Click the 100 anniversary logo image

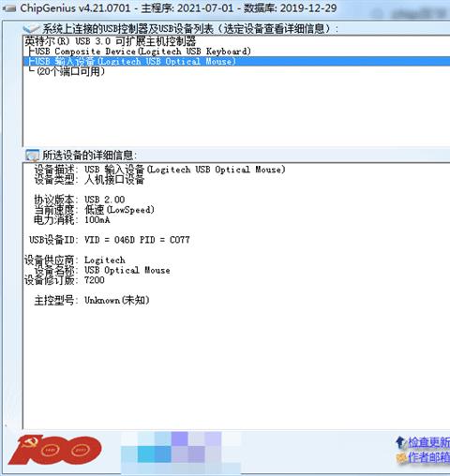pos(55,450)
